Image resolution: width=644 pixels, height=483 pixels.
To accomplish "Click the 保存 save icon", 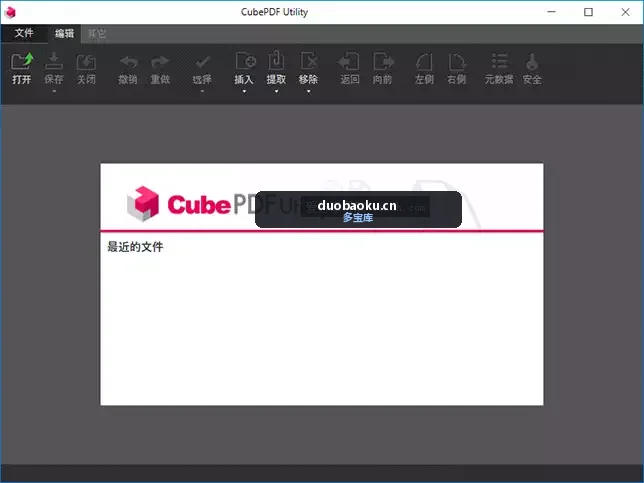I will click(x=54, y=62).
